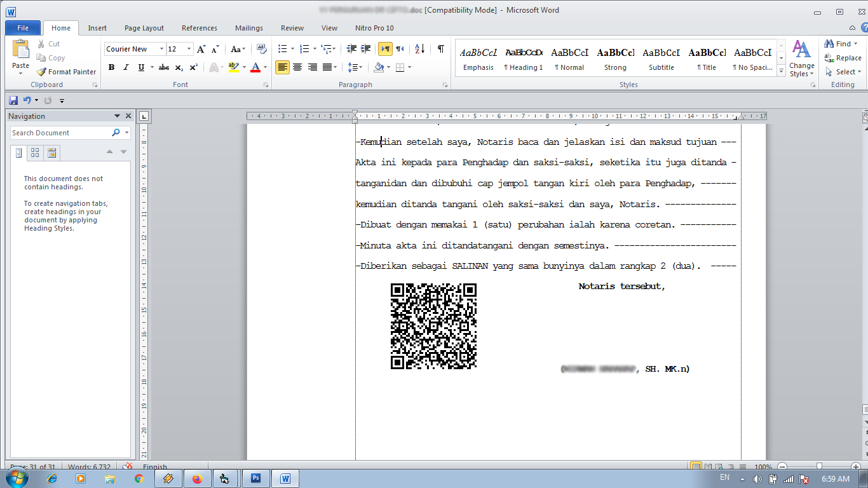The image size is (868, 488).
Task: Toggle Italic formatting
Action: click(126, 67)
